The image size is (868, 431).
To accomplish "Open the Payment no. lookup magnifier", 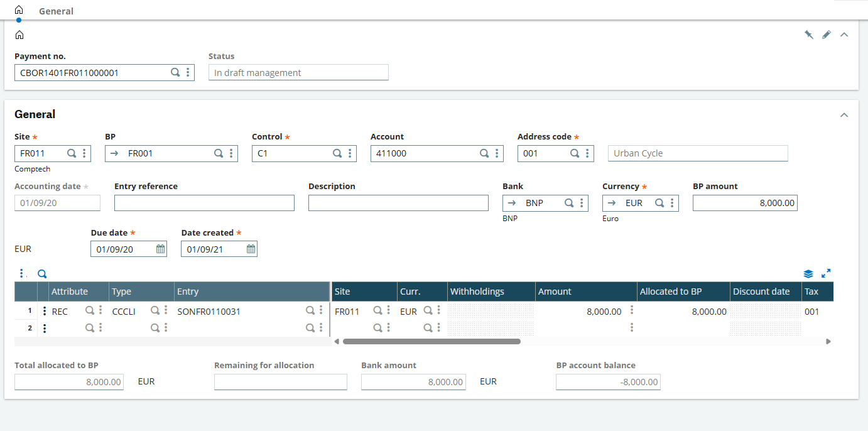I will (175, 72).
